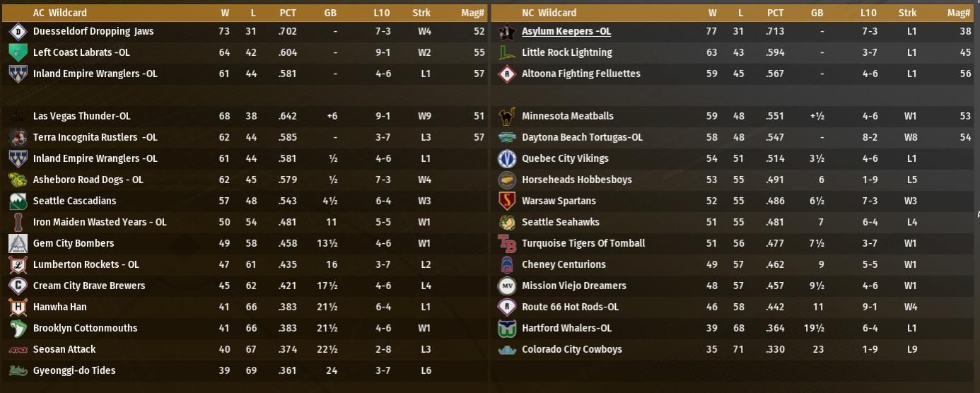Click the Seattle Cascadians mountain logo
Screen dimensions: 980x393
(x=18, y=201)
